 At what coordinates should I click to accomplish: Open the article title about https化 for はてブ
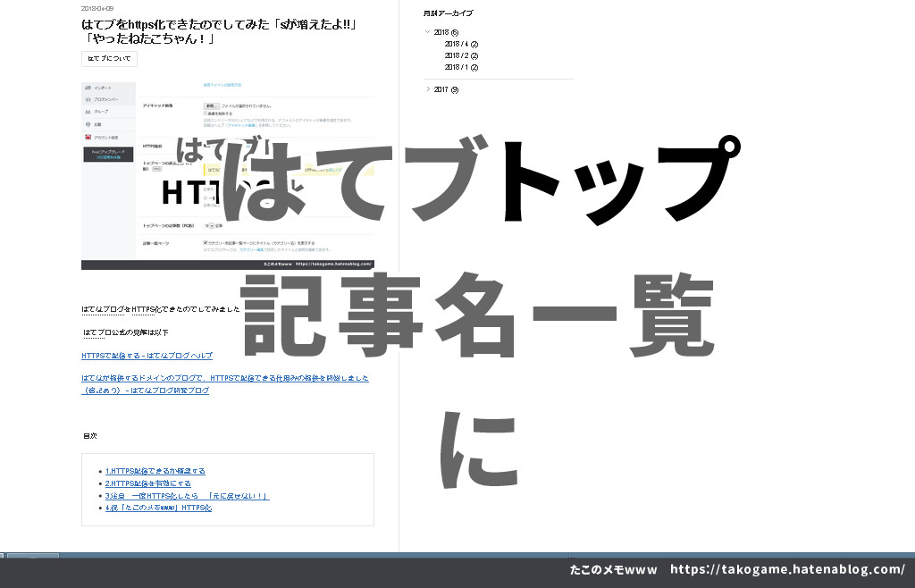pyautogui.click(x=220, y=31)
